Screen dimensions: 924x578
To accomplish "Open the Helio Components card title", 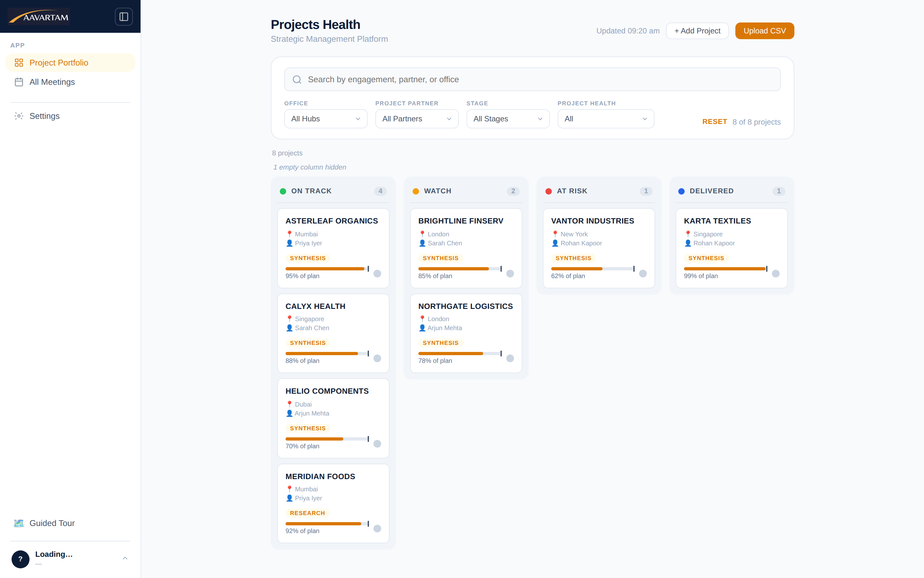I will 327,391.
